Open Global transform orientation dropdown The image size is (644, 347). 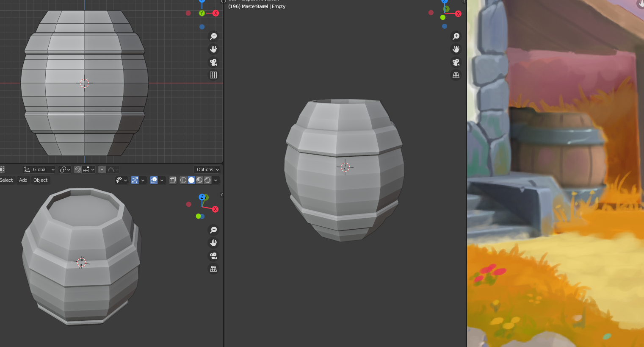(x=39, y=169)
